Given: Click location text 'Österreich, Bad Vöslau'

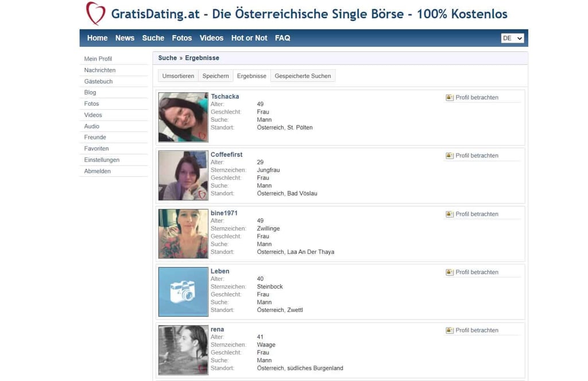Looking at the screenshot, I should click(x=287, y=194).
